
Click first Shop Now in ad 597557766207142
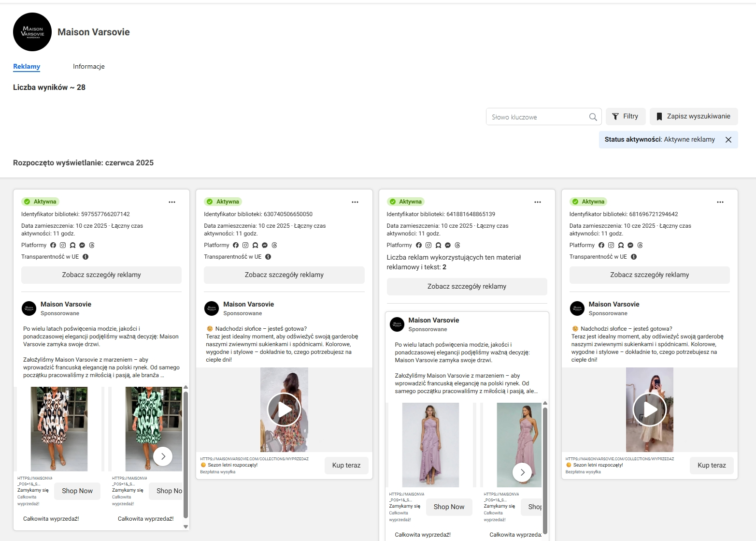77,491
